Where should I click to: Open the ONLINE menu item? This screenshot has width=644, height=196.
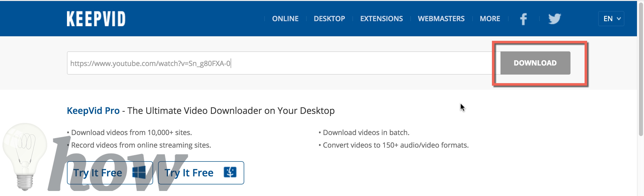(x=285, y=19)
